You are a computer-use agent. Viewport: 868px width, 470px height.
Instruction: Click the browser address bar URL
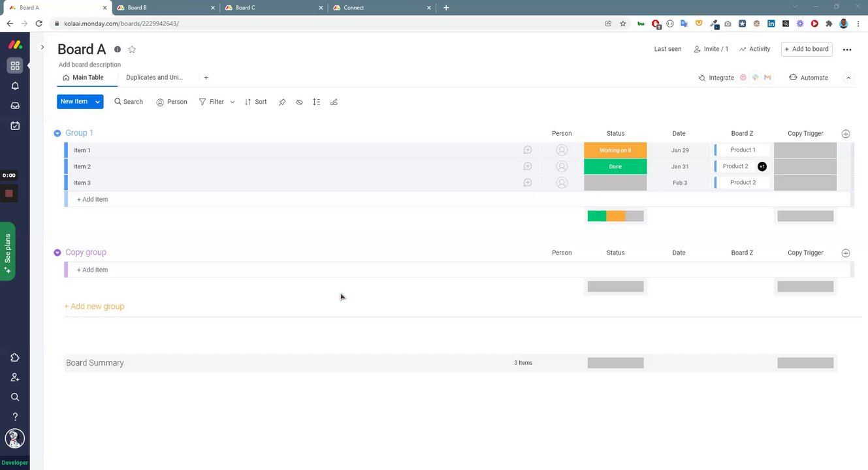[x=121, y=23]
